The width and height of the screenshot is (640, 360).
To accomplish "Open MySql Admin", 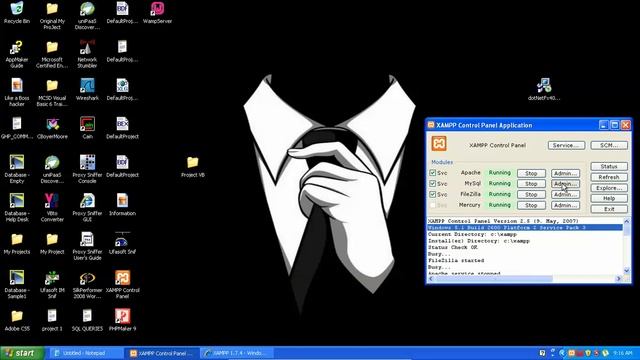I will 565,184.
